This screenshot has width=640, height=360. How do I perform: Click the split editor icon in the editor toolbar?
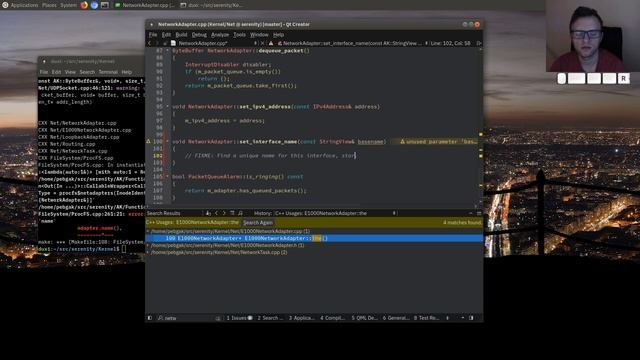(x=479, y=43)
